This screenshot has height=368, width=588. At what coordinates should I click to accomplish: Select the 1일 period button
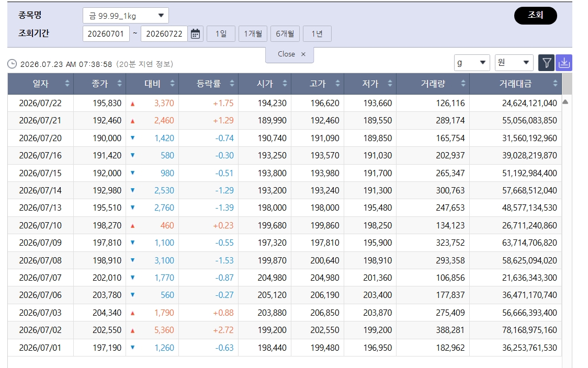pos(221,34)
